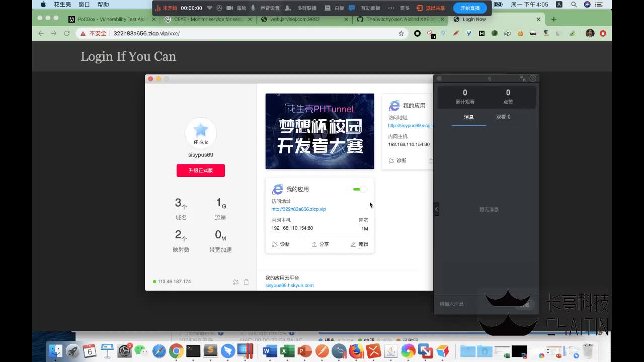The width and height of the screenshot is (644, 362).
Task: Open the sisypus69.hskyun.com cloud platform link
Action: (289, 286)
